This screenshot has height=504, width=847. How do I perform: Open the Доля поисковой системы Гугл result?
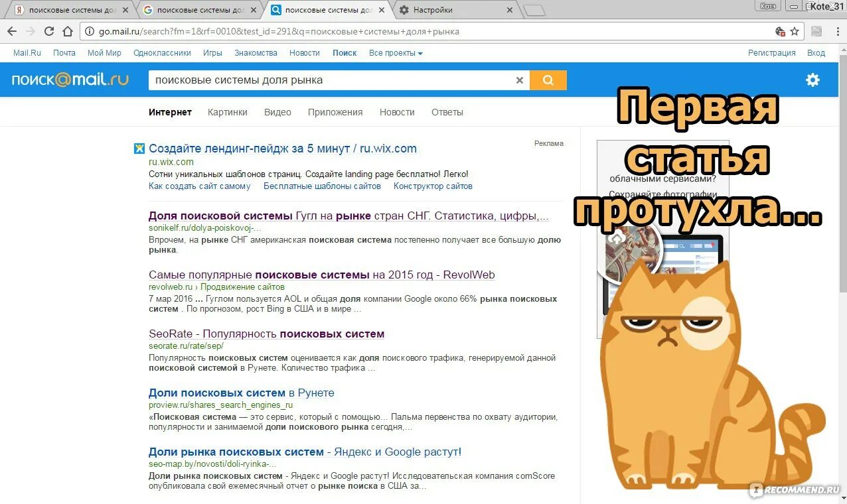tap(348, 216)
